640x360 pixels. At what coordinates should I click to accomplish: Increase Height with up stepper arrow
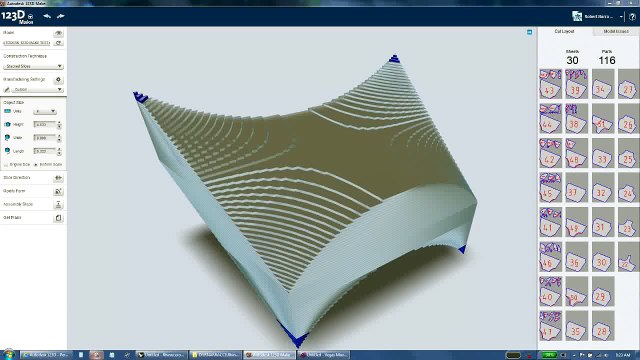tap(60, 122)
